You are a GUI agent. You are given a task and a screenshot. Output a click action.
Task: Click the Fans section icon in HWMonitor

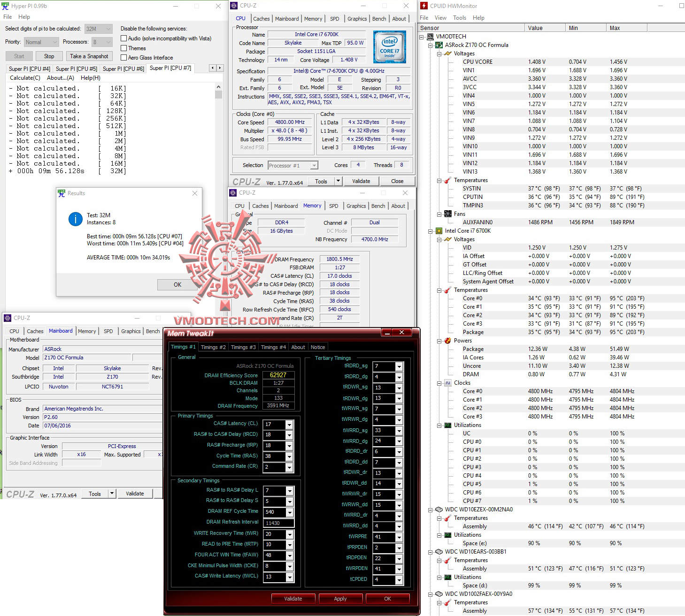(447, 213)
